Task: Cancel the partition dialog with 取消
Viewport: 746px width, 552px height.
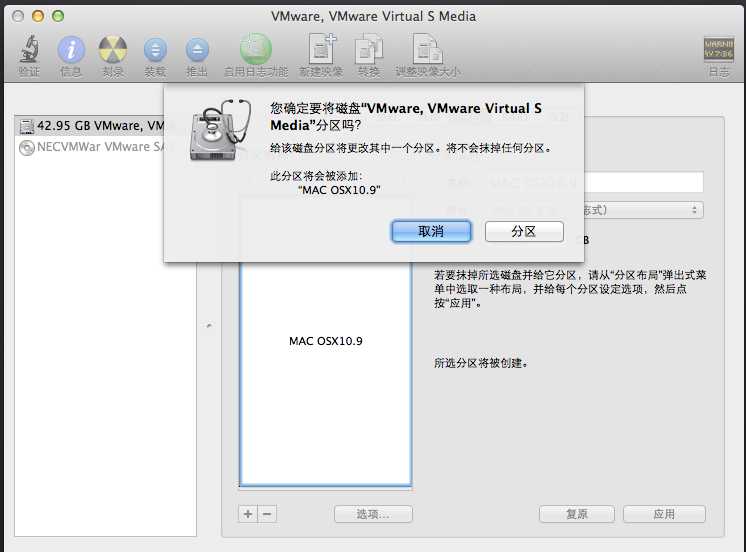Action: [x=431, y=231]
